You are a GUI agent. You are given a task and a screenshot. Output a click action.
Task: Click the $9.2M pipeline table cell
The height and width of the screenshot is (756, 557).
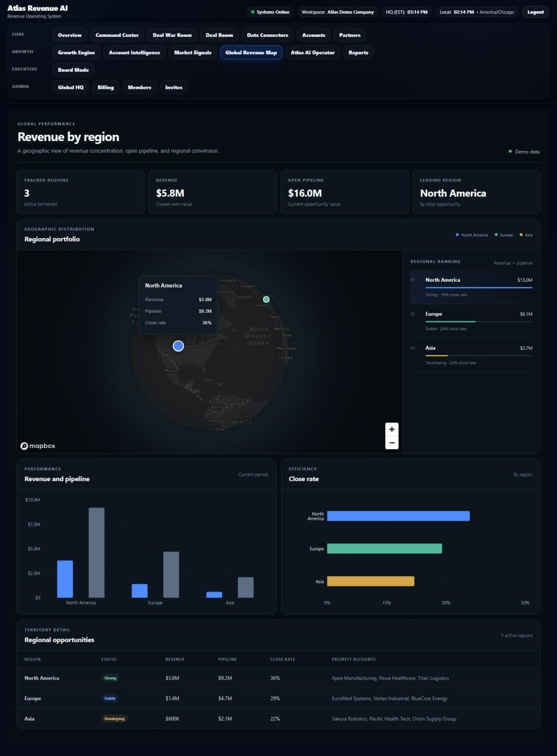coord(225,678)
